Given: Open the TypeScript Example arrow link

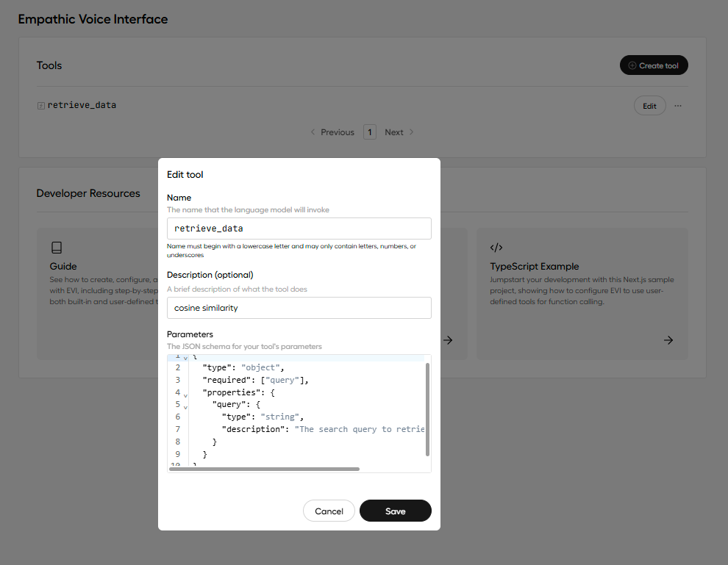Looking at the screenshot, I should (x=668, y=340).
